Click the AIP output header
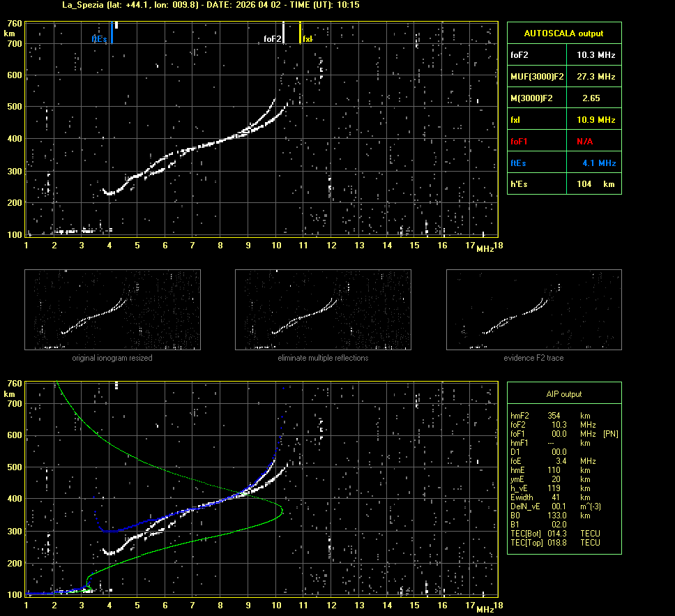The width and height of the screenshot is (675, 616). (563, 394)
